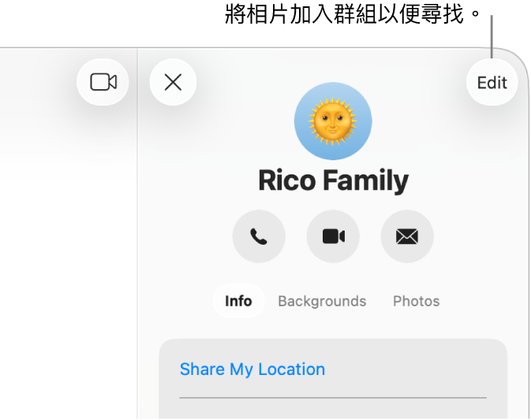Click the sun emoji group avatar
The image size is (531, 420).
pos(333,122)
